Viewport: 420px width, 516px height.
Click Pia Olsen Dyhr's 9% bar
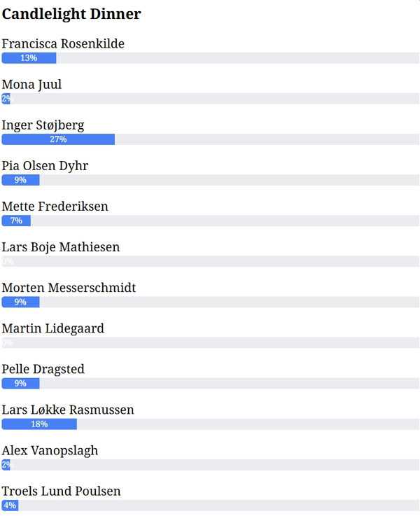[210, 180]
